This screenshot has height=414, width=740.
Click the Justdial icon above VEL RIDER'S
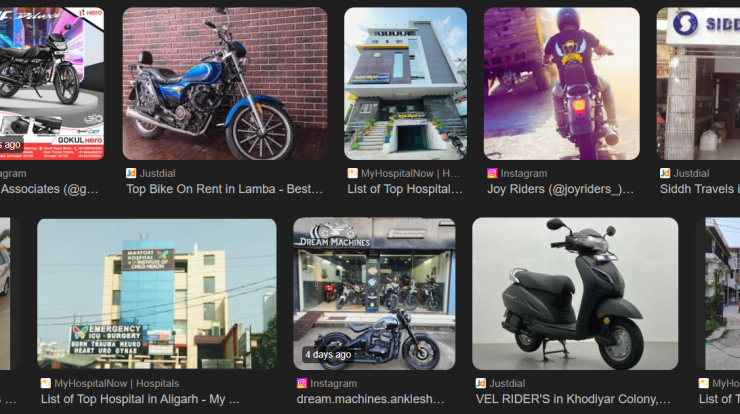(x=481, y=383)
